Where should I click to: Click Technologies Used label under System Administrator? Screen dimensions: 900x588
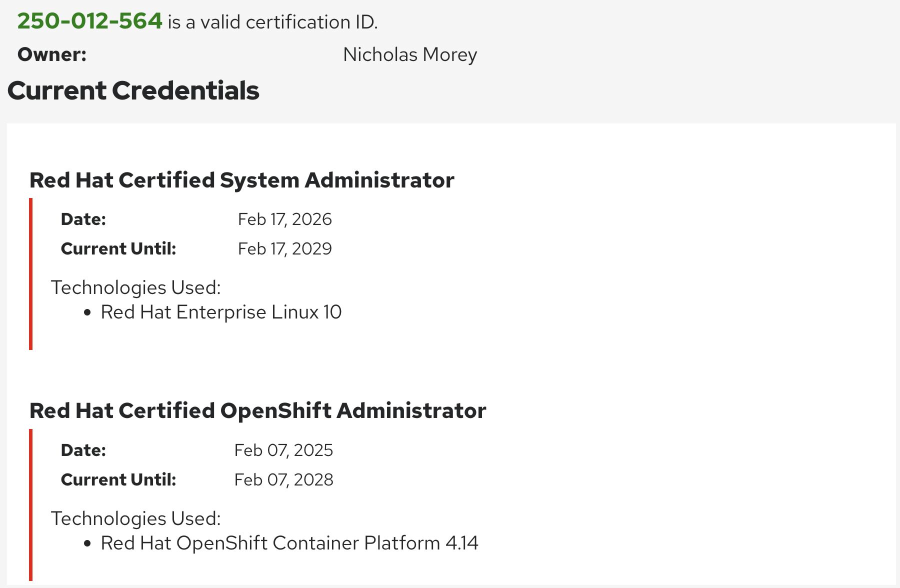(x=136, y=287)
